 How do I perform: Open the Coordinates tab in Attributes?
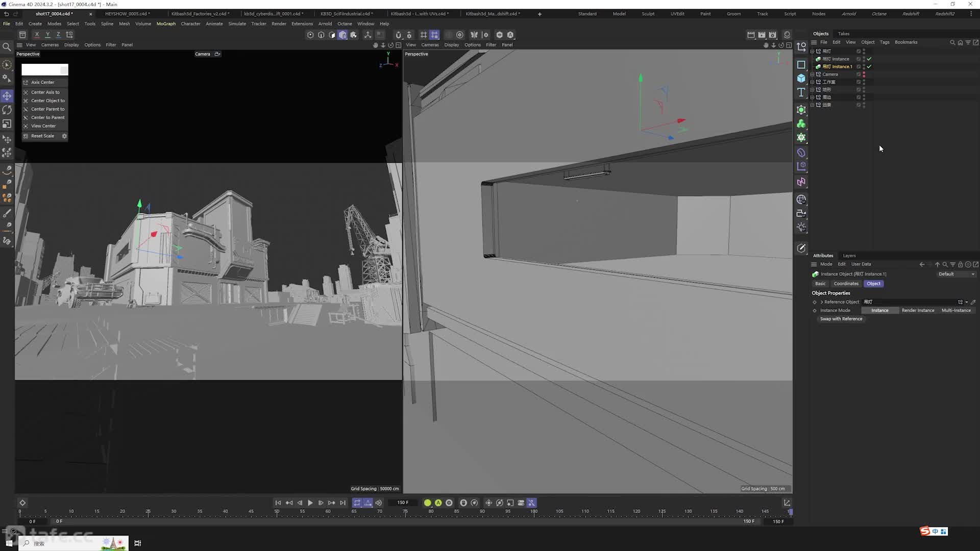click(846, 284)
